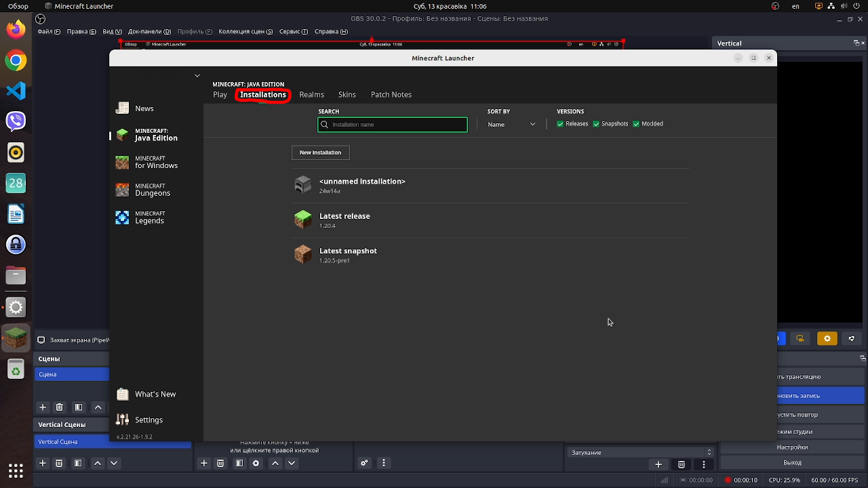
Task: Open source properties gear in OBS sources
Action: [x=256, y=464]
